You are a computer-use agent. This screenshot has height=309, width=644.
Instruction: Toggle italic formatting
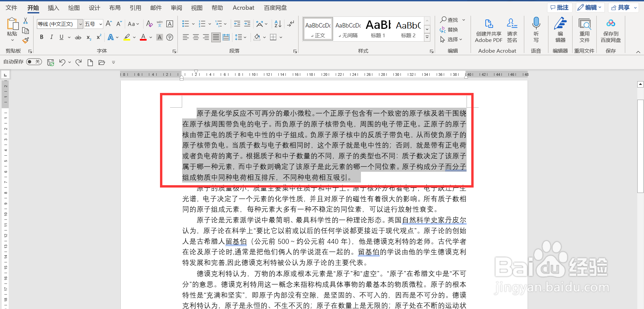coord(51,37)
